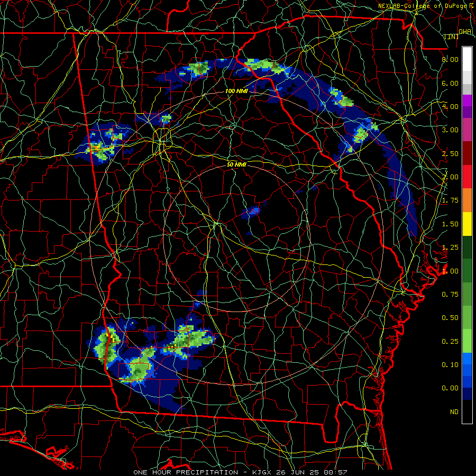The image size is (476, 476).
Task: Click the ND no-data label
Action: [x=454, y=412]
